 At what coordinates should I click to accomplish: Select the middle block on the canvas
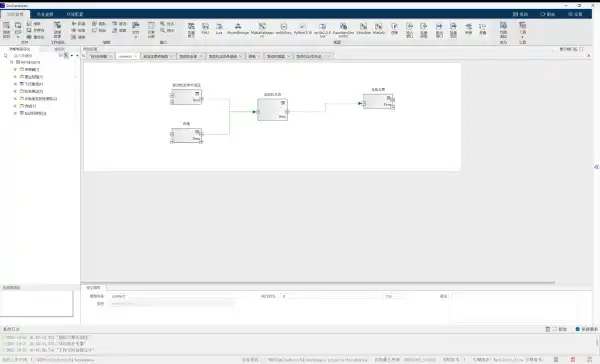272,109
